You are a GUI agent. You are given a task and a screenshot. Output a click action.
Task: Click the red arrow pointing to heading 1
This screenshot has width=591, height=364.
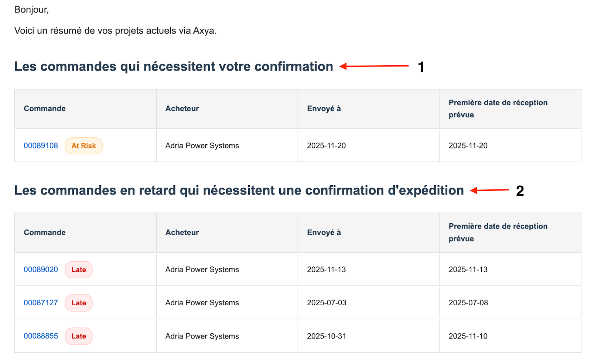(374, 66)
